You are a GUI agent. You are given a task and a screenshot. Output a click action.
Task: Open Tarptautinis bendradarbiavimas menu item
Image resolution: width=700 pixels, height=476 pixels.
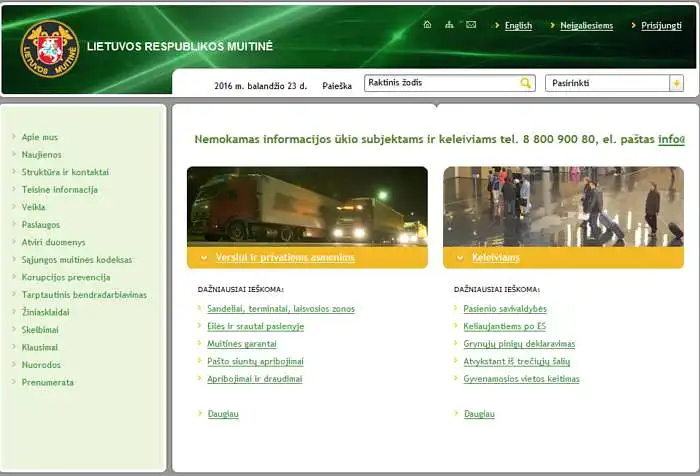pos(84,295)
